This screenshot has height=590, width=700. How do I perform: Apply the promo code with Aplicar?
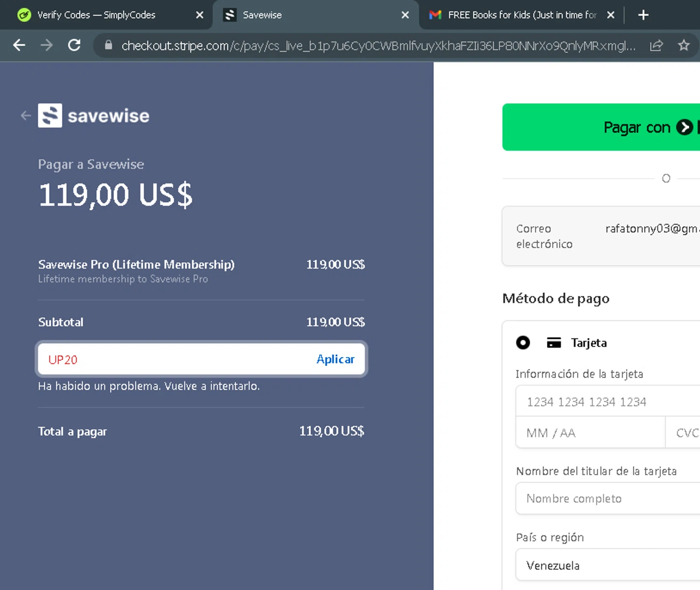coord(336,359)
